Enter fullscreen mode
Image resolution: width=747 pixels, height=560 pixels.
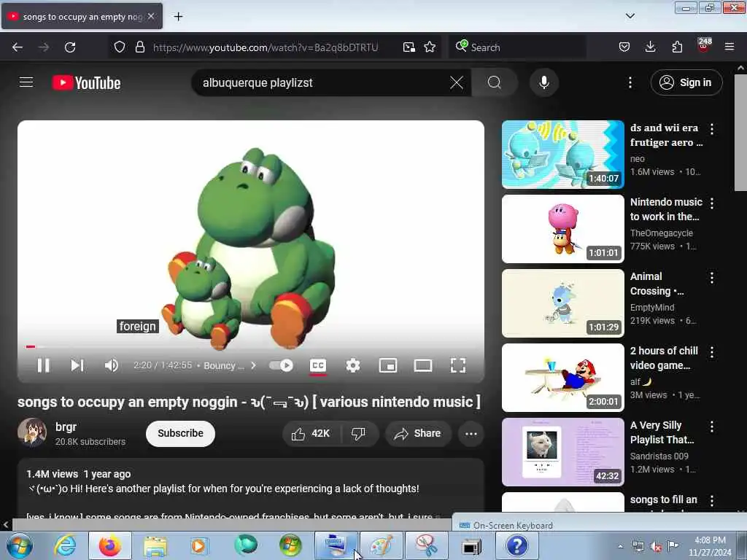(458, 365)
